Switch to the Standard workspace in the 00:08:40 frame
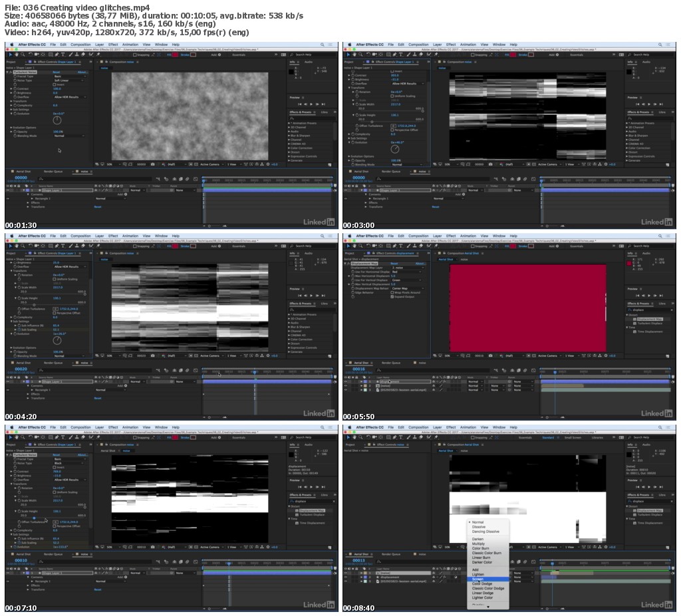 [x=548, y=438]
